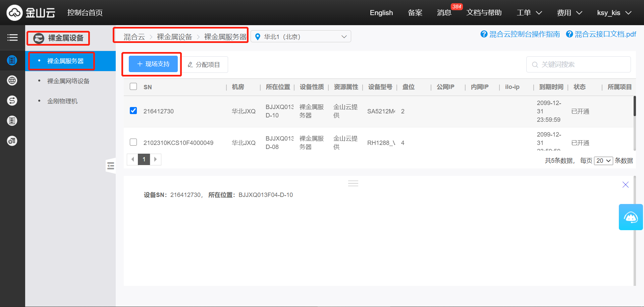Click the 设备型号 column header

pyautogui.click(x=380, y=87)
